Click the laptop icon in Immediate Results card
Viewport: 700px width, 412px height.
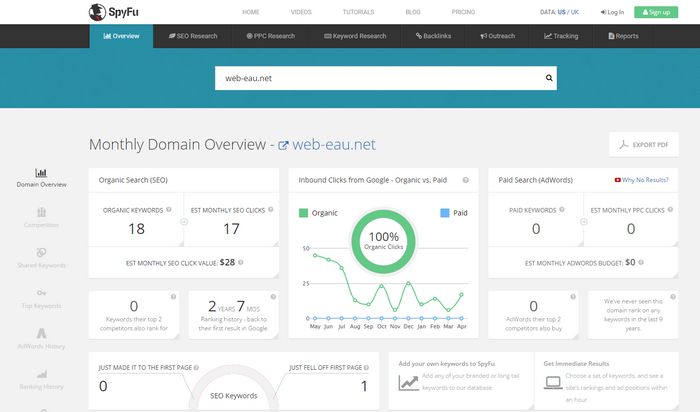click(553, 383)
